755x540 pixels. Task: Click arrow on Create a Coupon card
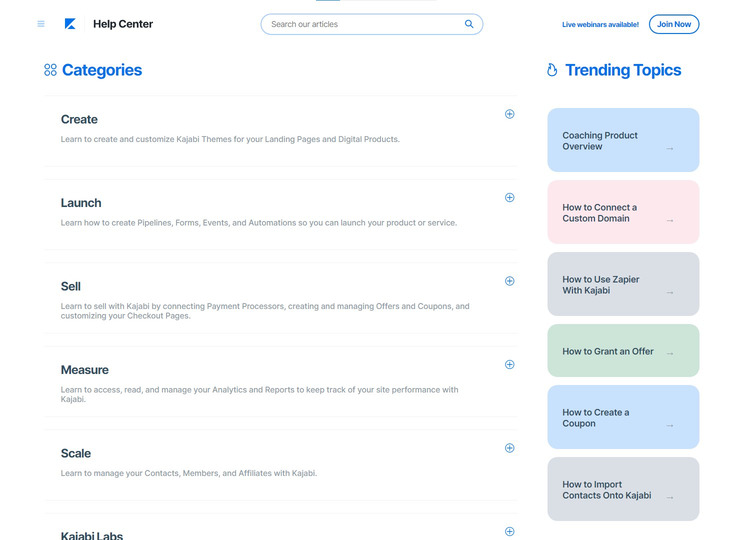[x=670, y=426]
